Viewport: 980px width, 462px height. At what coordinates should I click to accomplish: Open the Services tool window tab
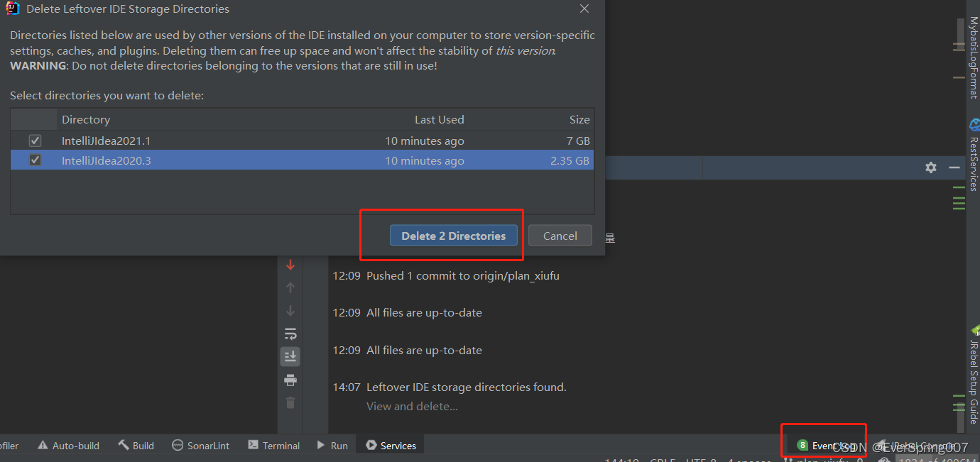pos(391,446)
